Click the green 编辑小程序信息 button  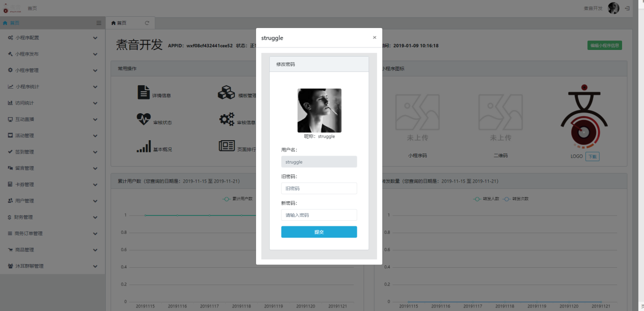point(604,45)
